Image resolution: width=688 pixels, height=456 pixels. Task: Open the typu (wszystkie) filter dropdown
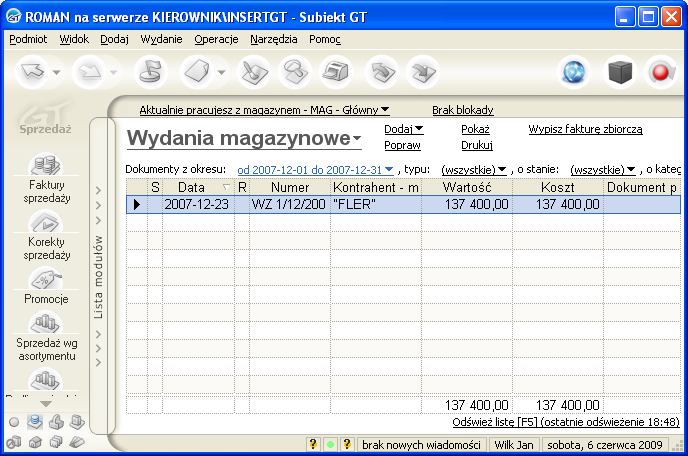474,170
